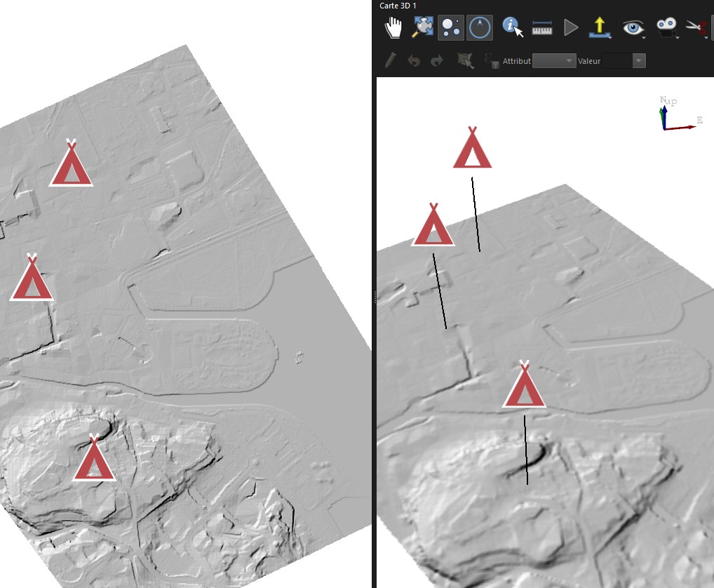714x588 pixels.
Task: Open the Valeur dropdown arrow
Action: pyautogui.click(x=639, y=60)
